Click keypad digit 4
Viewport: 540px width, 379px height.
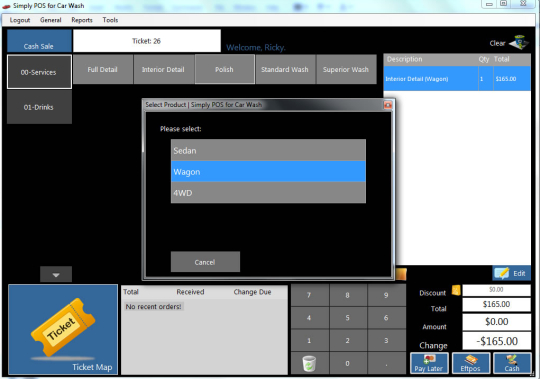(309, 318)
